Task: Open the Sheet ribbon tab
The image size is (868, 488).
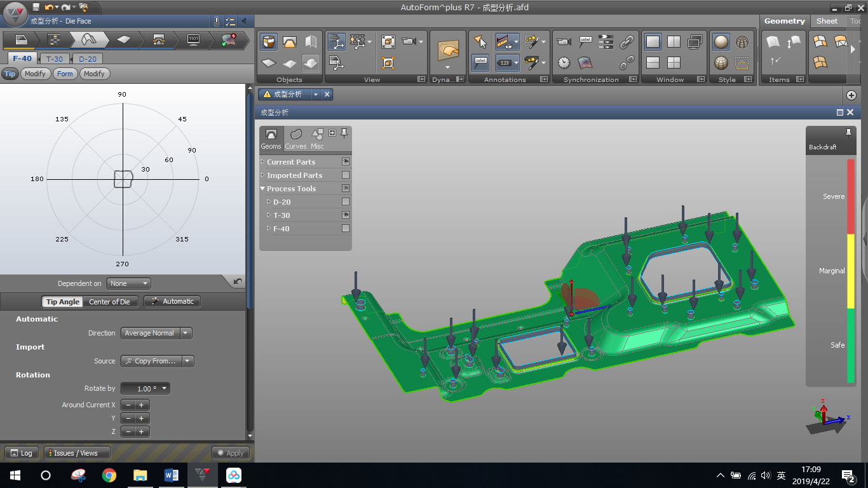Action: 827,21
